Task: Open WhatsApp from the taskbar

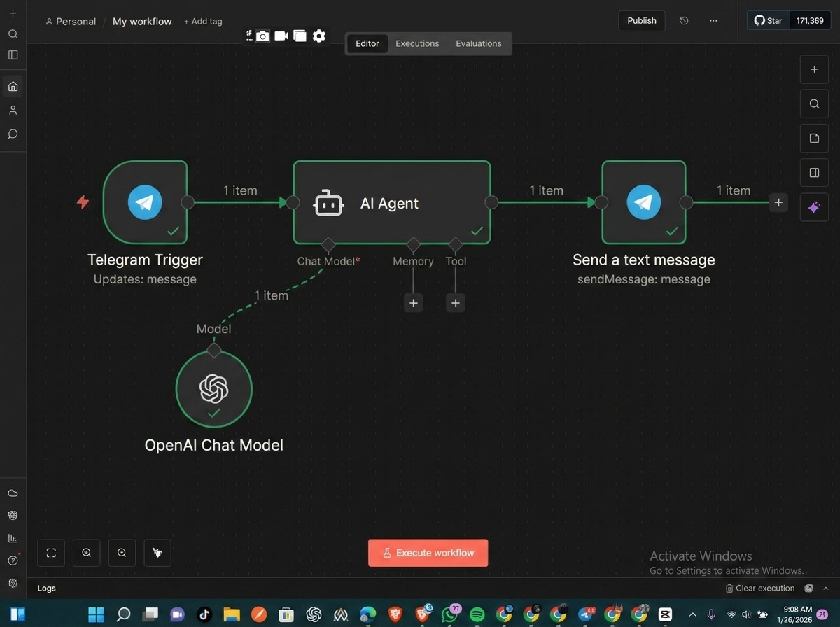Action: point(450,614)
